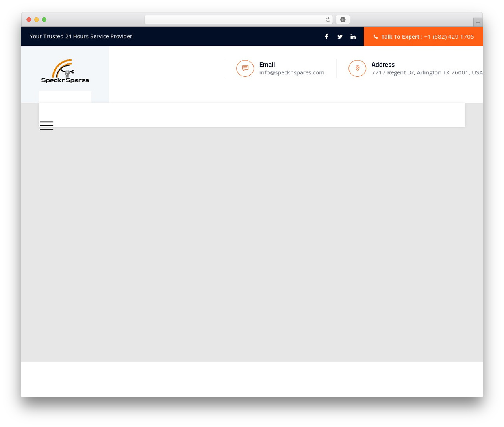Open the hamburger navigation menu
Viewport: 504px width, 427px height.
(x=46, y=125)
